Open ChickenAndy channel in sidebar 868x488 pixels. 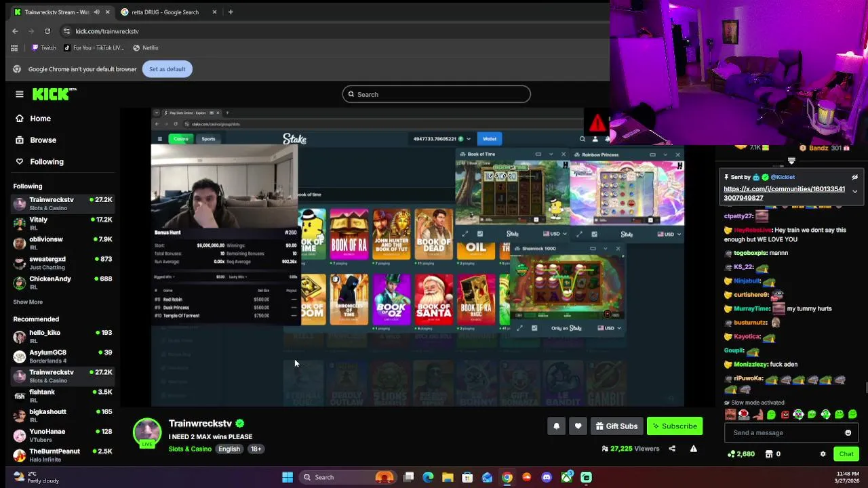coord(62,282)
